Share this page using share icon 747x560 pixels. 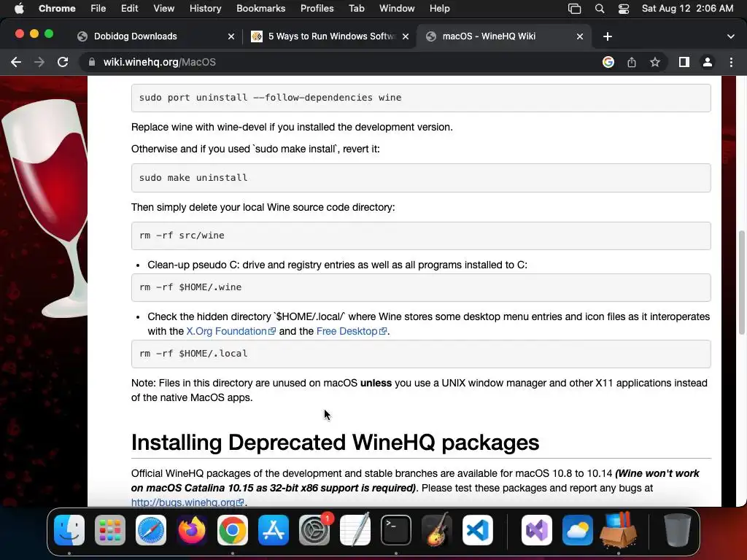click(632, 62)
